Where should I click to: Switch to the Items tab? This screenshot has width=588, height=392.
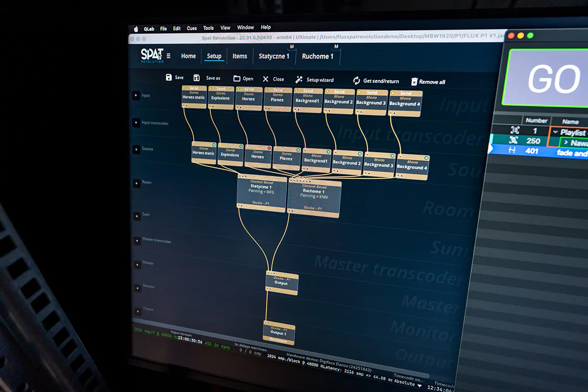point(239,56)
